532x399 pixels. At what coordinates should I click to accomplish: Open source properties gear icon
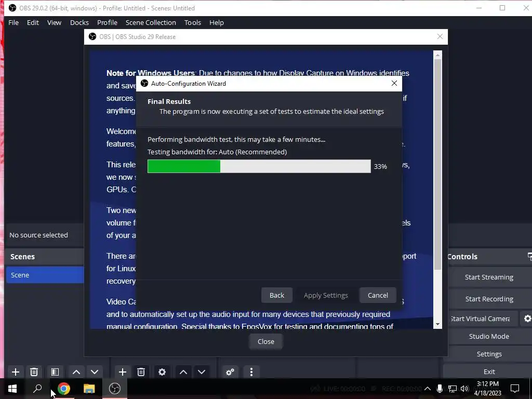click(162, 372)
